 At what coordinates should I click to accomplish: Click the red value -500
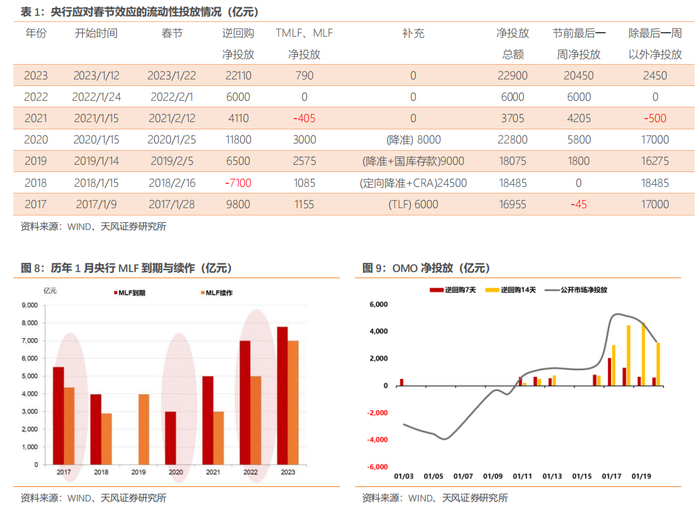point(655,118)
